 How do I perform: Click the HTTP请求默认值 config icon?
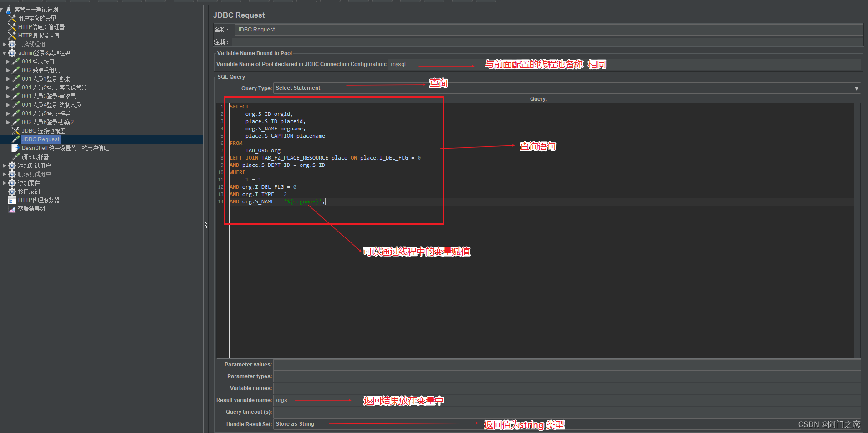(x=12, y=36)
